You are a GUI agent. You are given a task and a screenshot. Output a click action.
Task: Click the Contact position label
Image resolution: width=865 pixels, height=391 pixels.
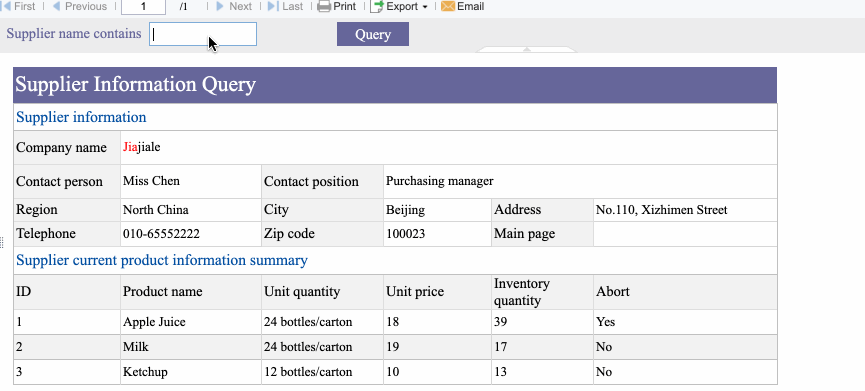pyautogui.click(x=311, y=181)
